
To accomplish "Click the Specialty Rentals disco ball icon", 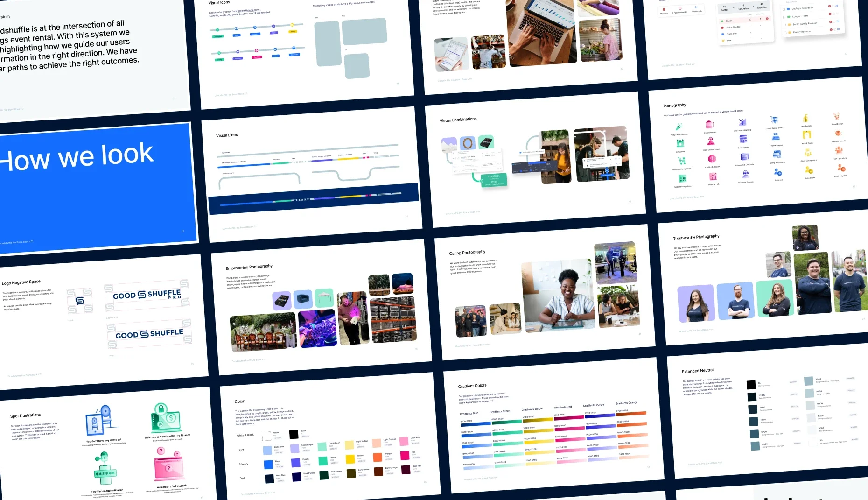I will point(838,133).
